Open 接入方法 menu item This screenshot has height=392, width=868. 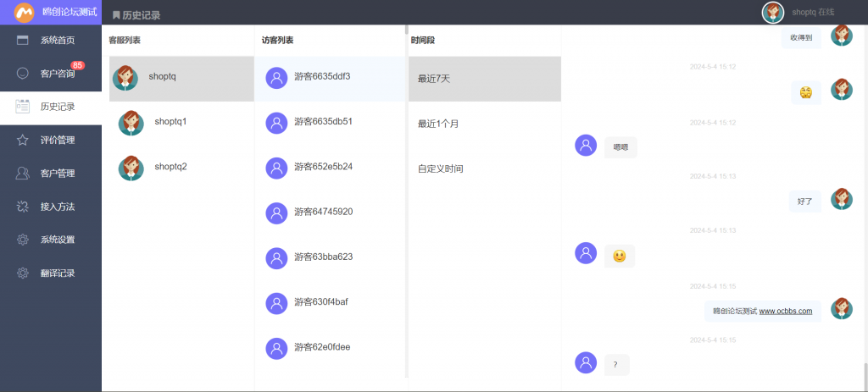pos(51,207)
